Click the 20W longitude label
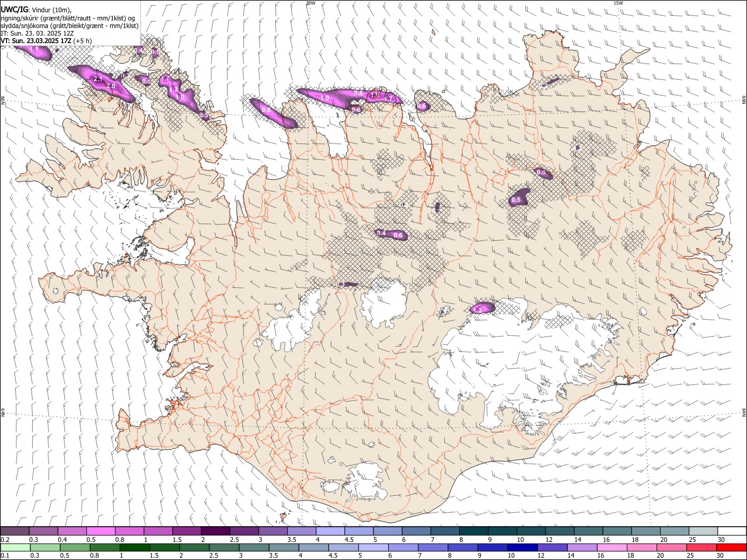 click(x=311, y=3)
